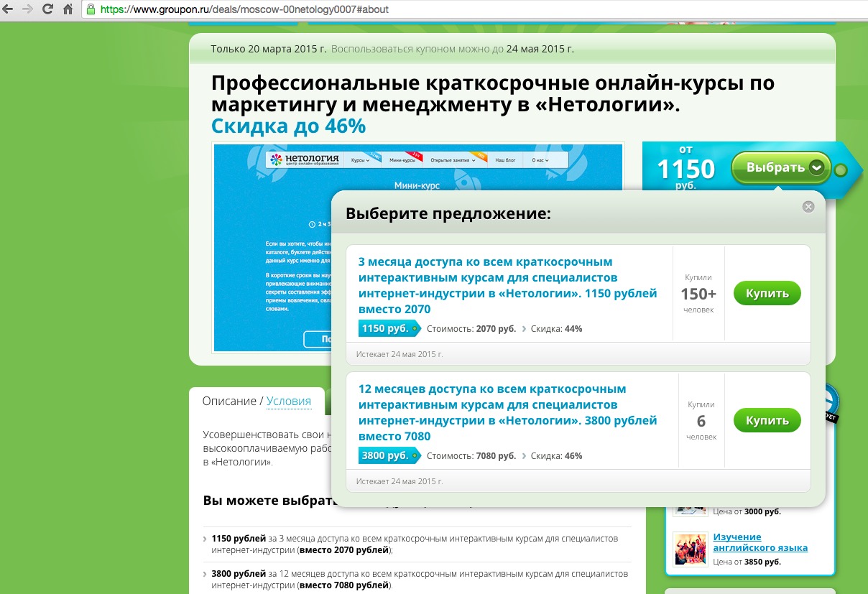Click 'Скидка: 44%' discount text

point(556,329)
